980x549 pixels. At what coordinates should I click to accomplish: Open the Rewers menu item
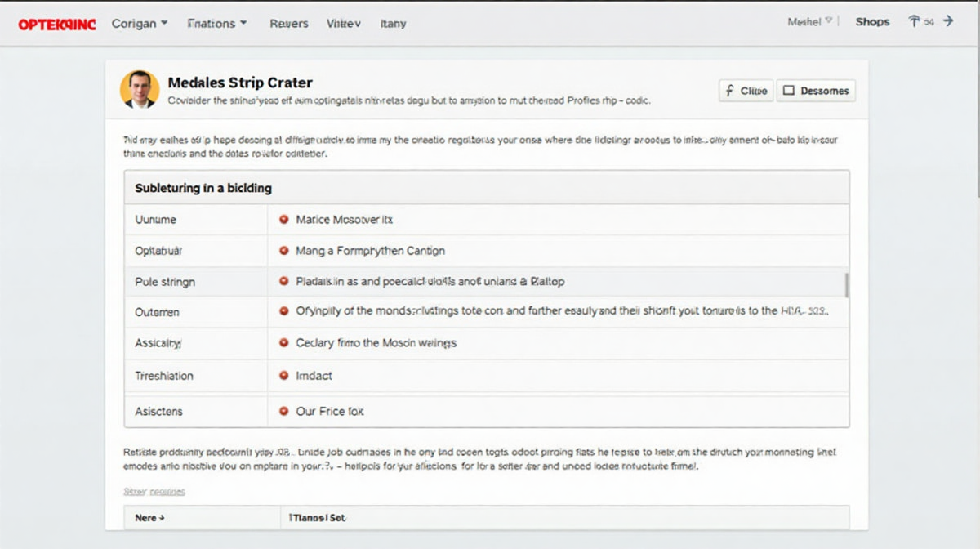[x=289, y=24]
